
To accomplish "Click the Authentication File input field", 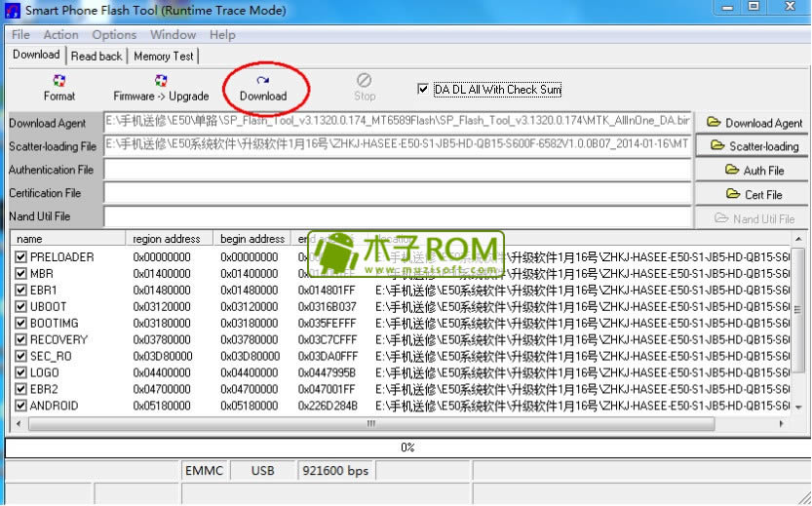I will pyautogui.click(x=398, y=170).
